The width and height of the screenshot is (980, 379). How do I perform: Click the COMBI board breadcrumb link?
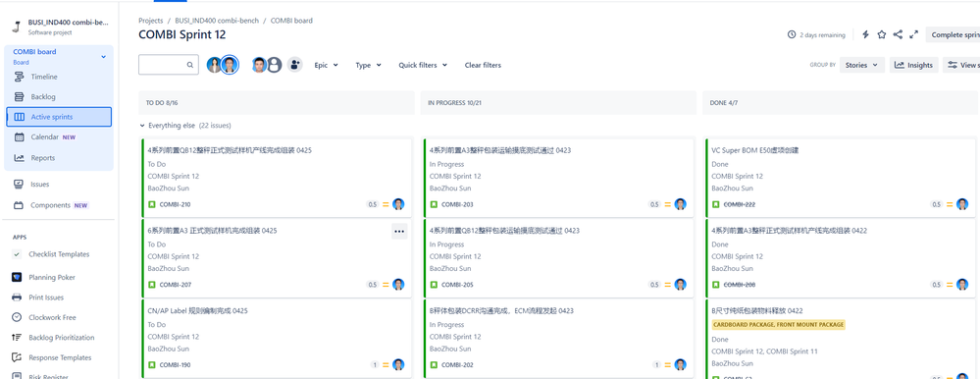tap(292, 21)
